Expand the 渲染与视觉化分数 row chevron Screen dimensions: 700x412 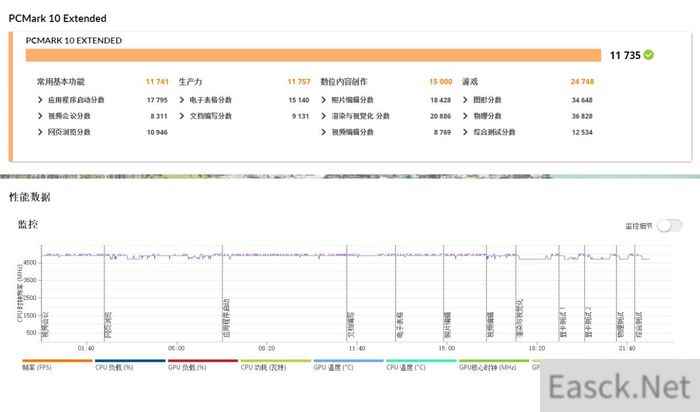(x=324, y=116)
